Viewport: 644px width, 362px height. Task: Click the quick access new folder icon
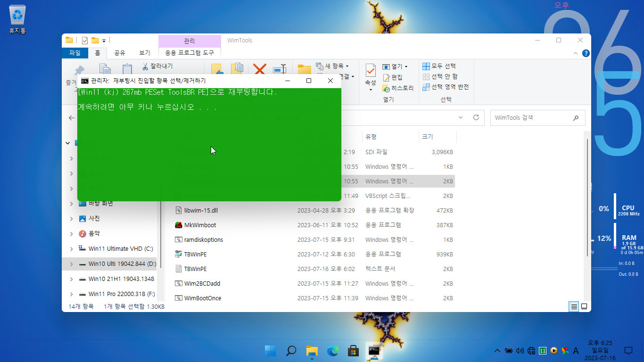tap(95, 40)
